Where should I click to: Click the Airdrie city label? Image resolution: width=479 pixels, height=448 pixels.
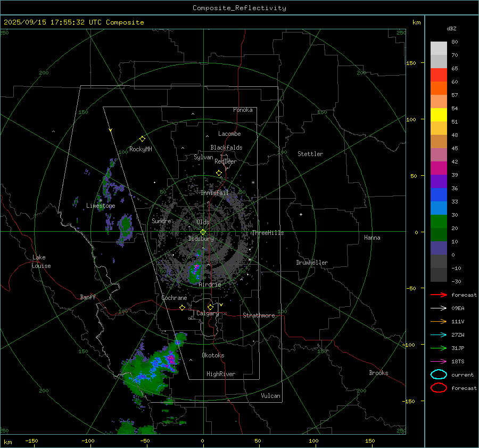[x=210, y=284]
